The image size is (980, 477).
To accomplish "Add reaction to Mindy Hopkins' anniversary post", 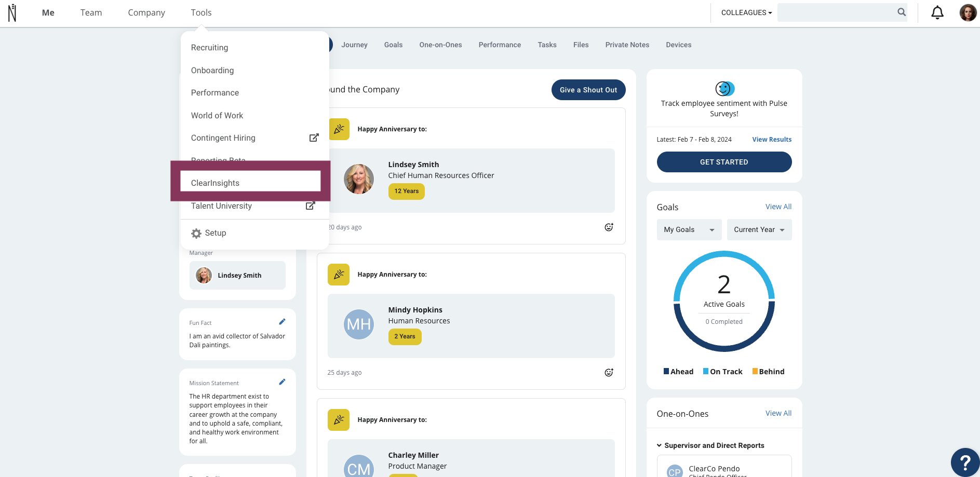I will [x=609, y=373].
